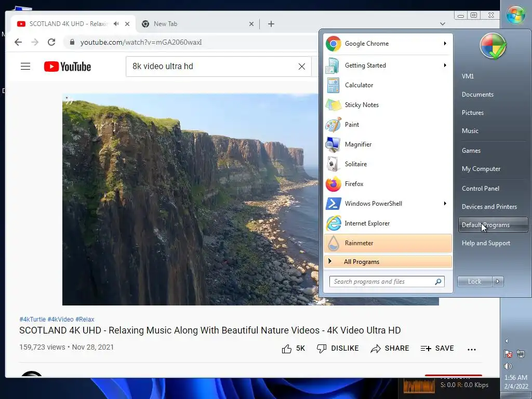Expand Windows PowerShell jump list arrow
This screenshot has width=532, height=399.
click(x=445, y=204)
